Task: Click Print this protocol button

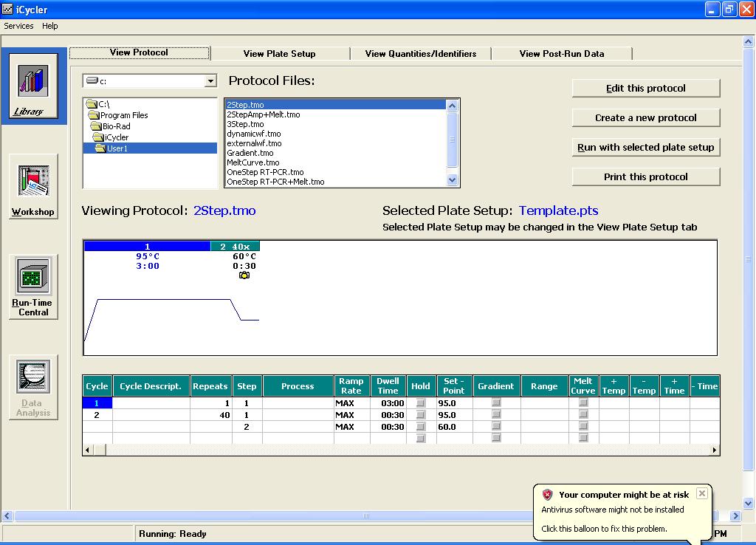Action: 646,177
